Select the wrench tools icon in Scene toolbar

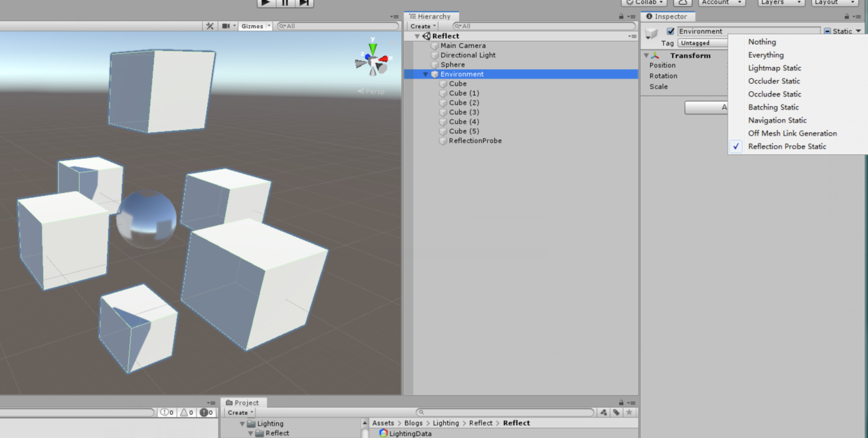click(210, 26)
